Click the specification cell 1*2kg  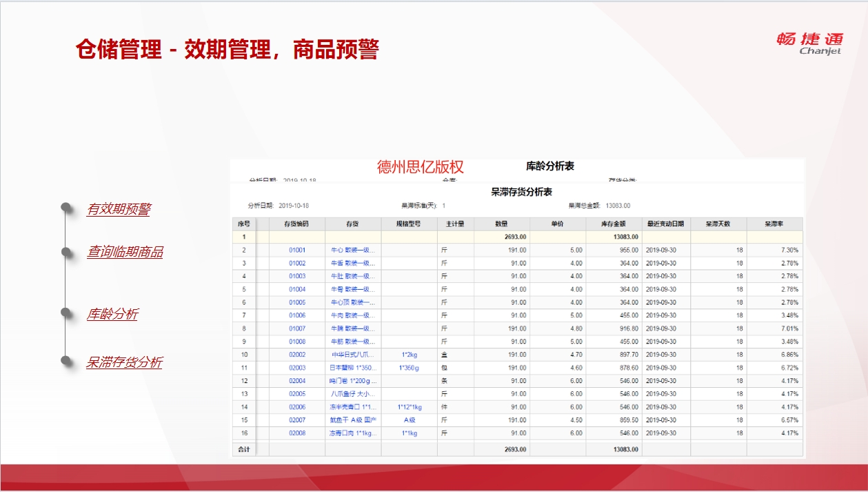click(410, 355)
